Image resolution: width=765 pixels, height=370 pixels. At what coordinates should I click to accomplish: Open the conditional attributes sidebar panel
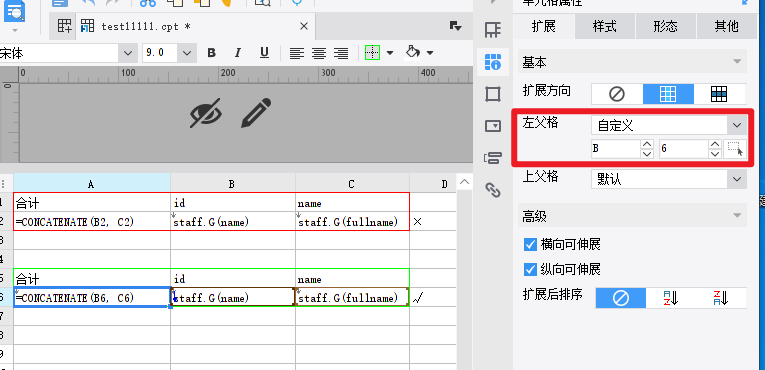(493, 158)
